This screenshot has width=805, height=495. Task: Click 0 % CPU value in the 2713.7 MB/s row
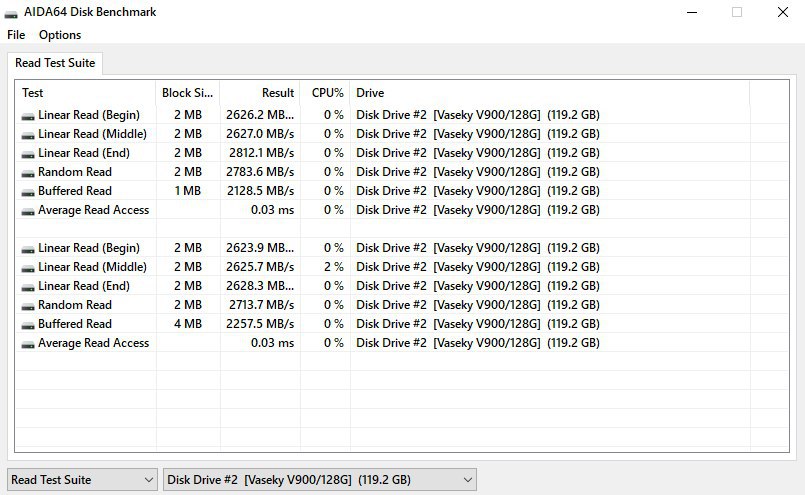tap(334, 304)
